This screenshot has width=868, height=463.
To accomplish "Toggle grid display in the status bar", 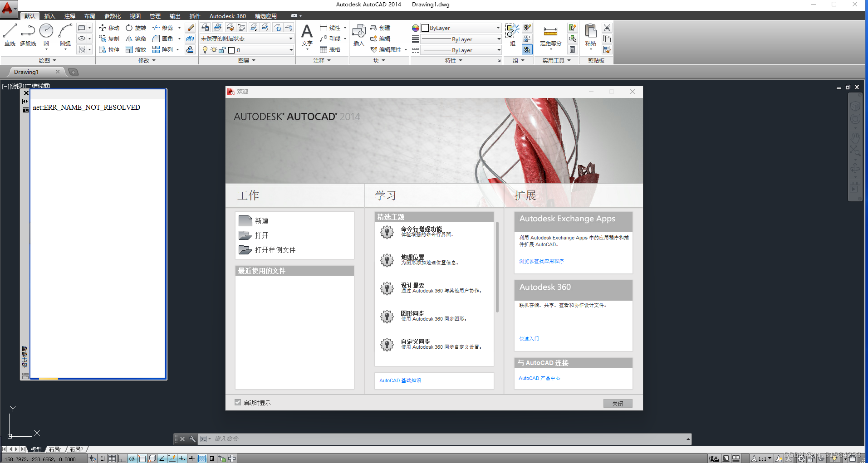I will 112,458.
